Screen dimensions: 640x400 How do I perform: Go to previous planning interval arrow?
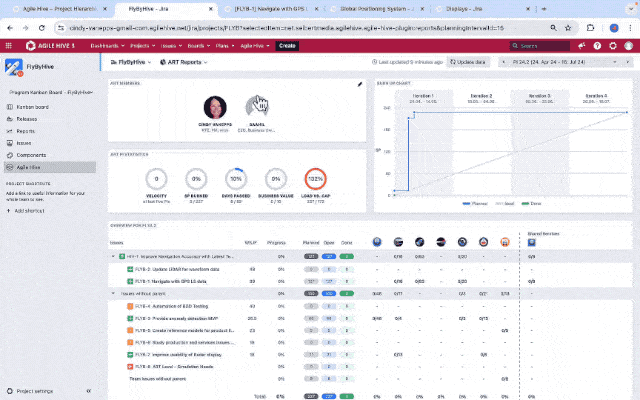(x=504, y=62)
